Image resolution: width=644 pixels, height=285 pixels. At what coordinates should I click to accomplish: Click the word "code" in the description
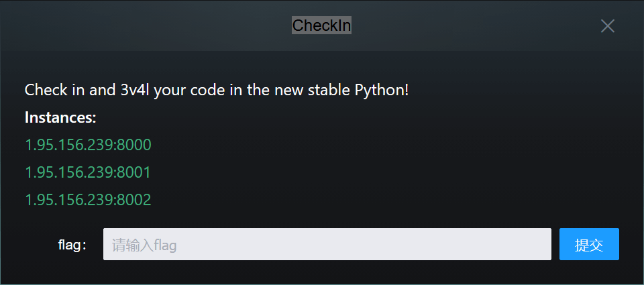(x=205, y=90)
